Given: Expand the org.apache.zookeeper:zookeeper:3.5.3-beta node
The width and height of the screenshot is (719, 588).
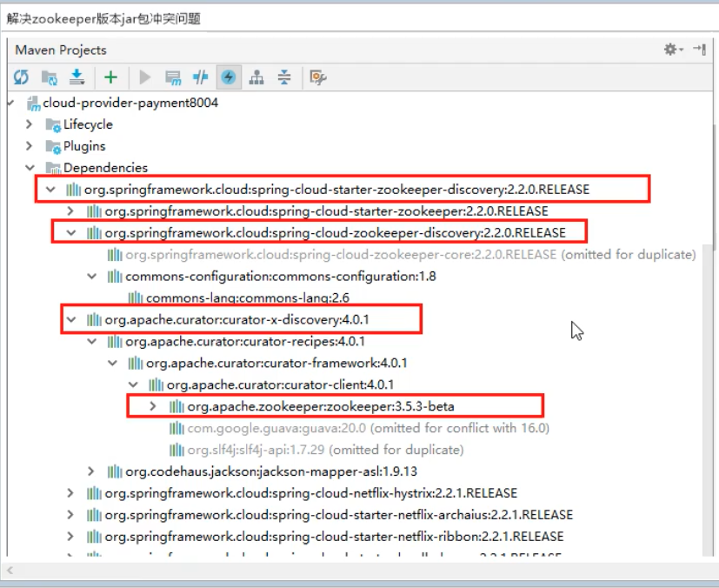Looking at the screenshot, I should coord(154,406).
